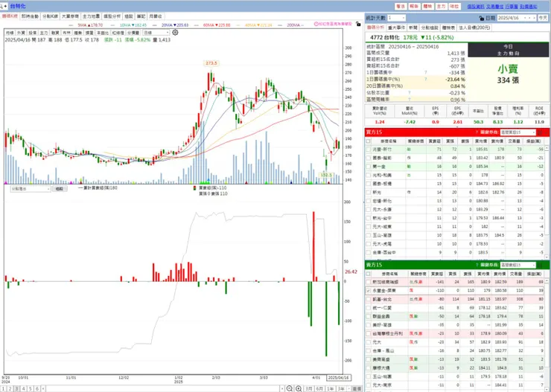
Task: Click help icon for 佔股本比重 row
Action: pyautogui.click(x=410, y=93)
